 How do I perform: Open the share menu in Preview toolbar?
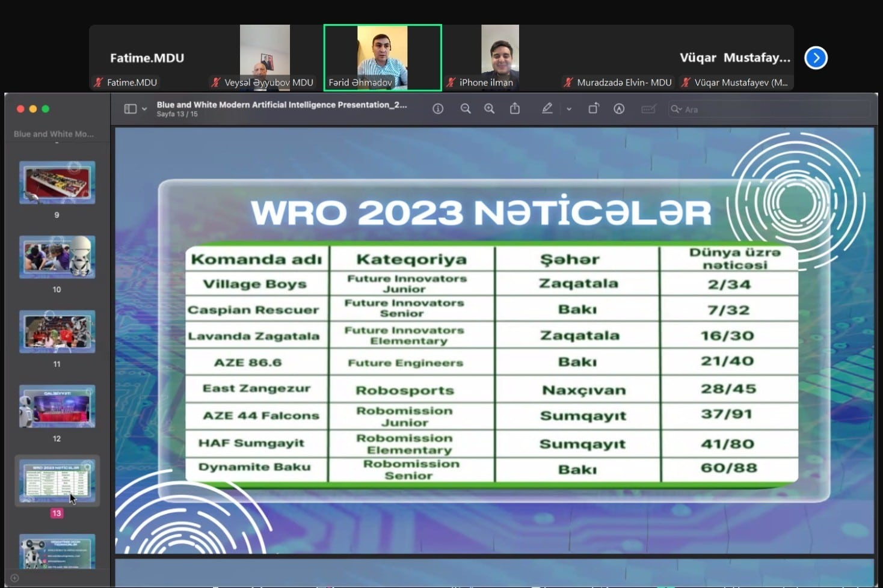(515, 108)
